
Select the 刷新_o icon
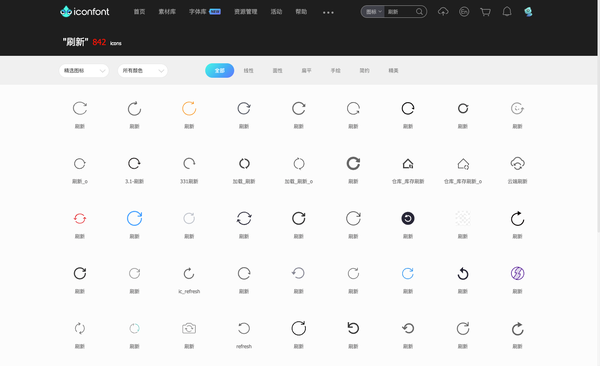pyautogui.click(x=80, y=163)
